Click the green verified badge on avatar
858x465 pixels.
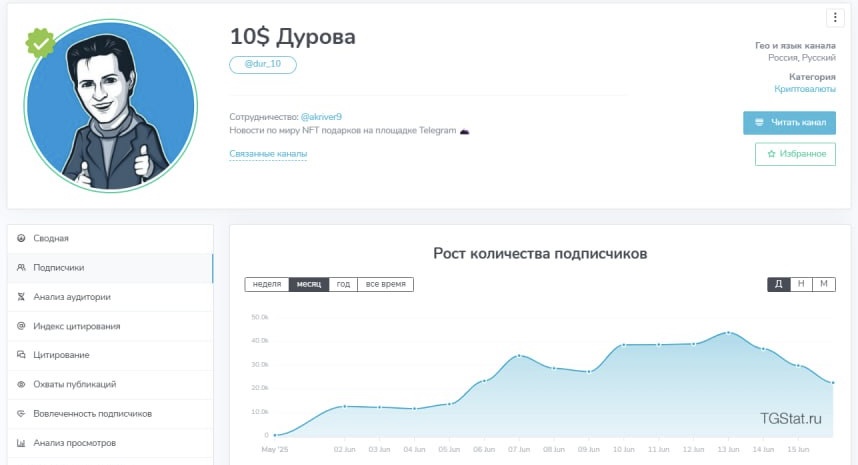point(40,43)
